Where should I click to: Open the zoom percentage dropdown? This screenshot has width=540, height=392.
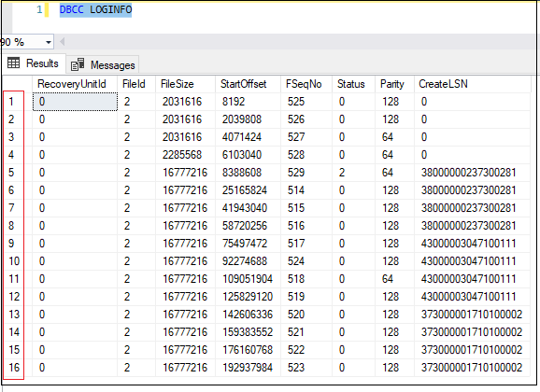[49, 42]
